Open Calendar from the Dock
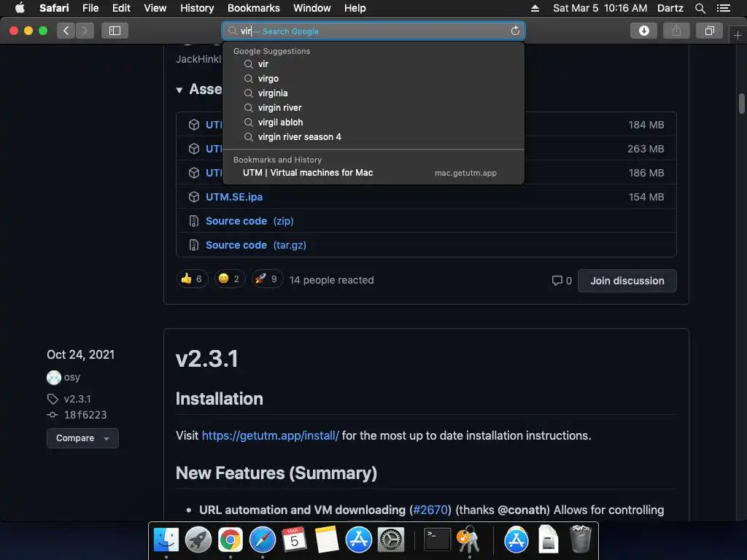 tap(295, 540)
